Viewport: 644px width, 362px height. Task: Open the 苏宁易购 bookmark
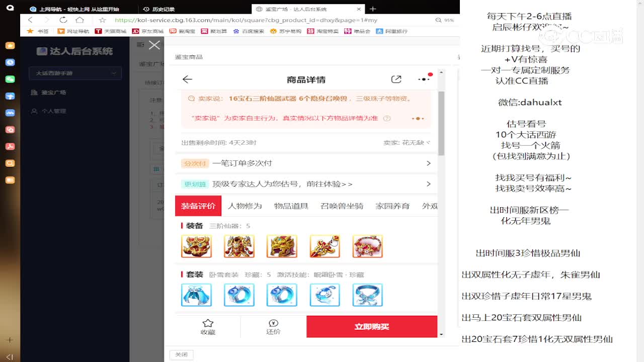click(x=286, y=31)
